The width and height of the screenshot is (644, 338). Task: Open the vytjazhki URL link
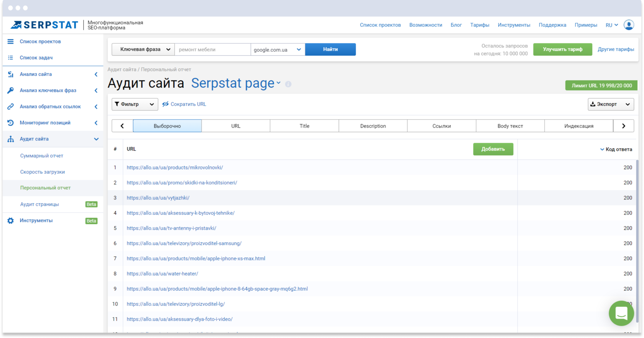(158, 198)
